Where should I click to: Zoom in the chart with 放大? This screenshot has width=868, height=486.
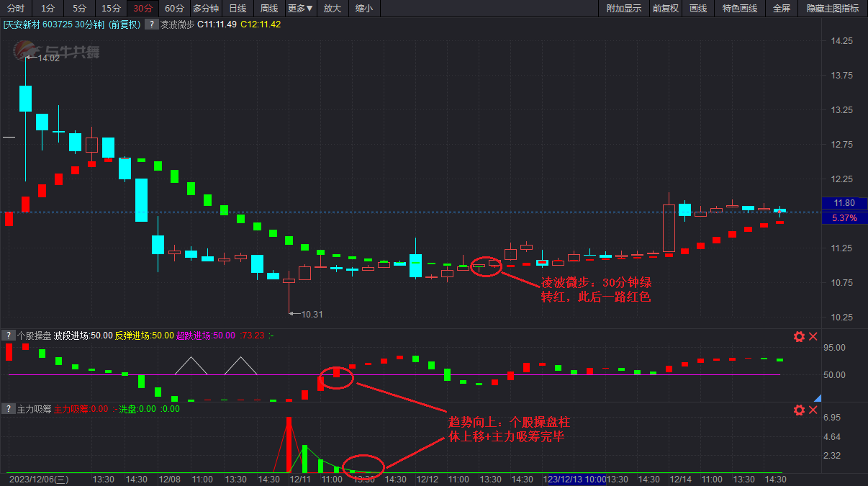[333, 9]
